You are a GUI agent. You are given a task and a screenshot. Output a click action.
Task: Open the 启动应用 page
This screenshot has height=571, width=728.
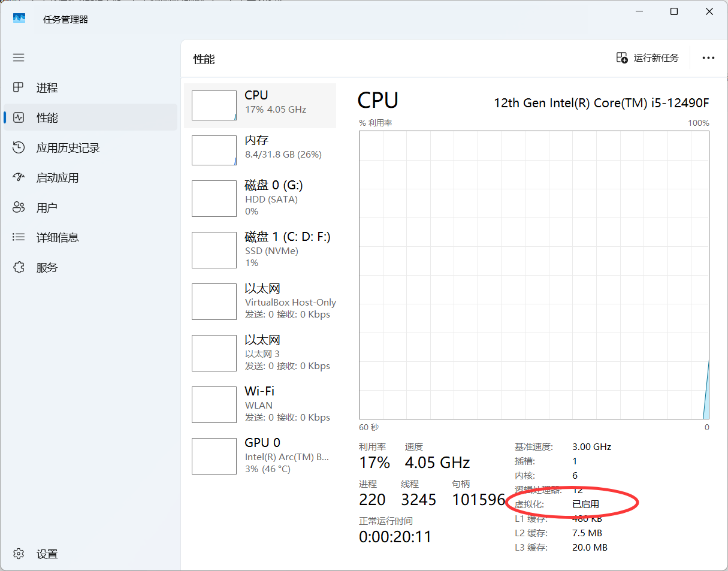[x=90, y=177]
